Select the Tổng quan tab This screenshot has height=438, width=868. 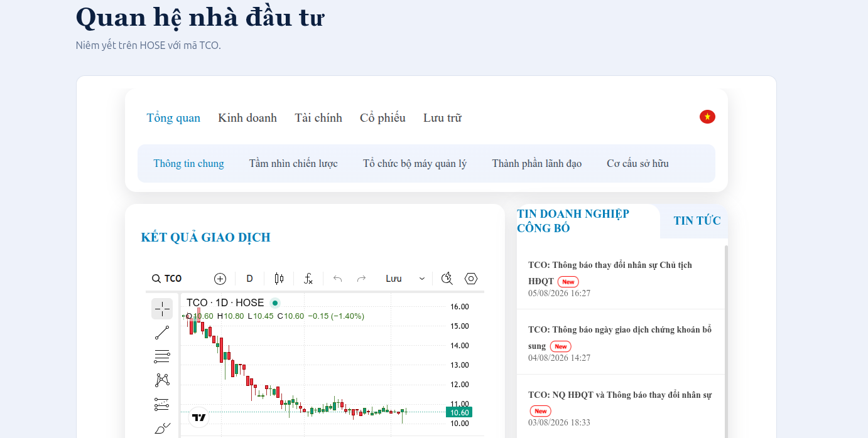pyautogui.click(x=173, y=118)
